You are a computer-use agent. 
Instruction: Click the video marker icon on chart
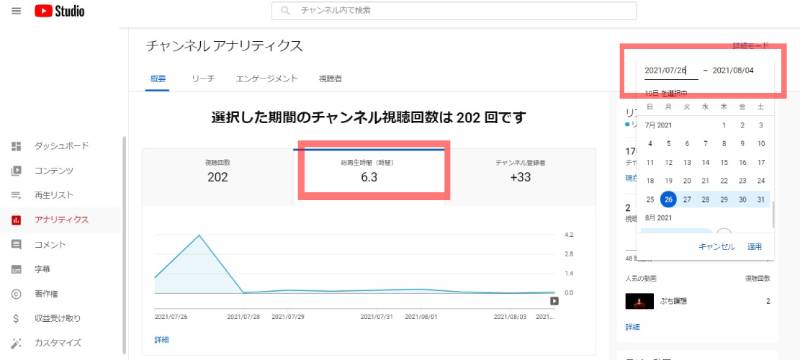[554, 301]
